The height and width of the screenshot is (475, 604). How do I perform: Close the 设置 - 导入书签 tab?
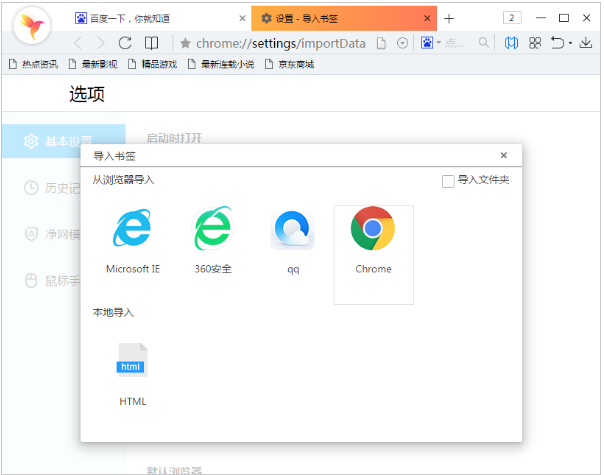(x=427, y=18)
